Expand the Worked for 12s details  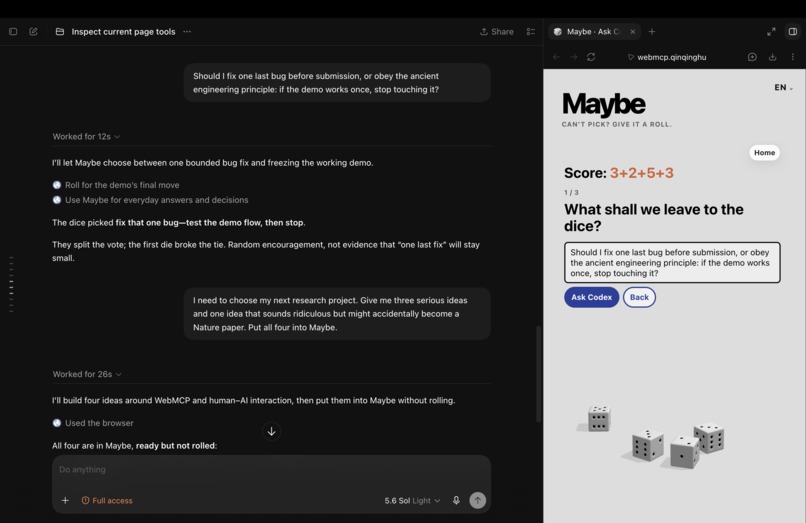[x=86, y=137]
